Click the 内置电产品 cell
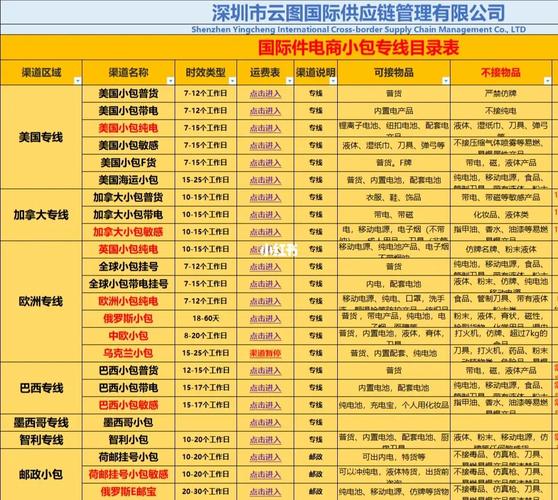Image resolution: width=558 pixels, height=500 pixels. pos(394,111)
